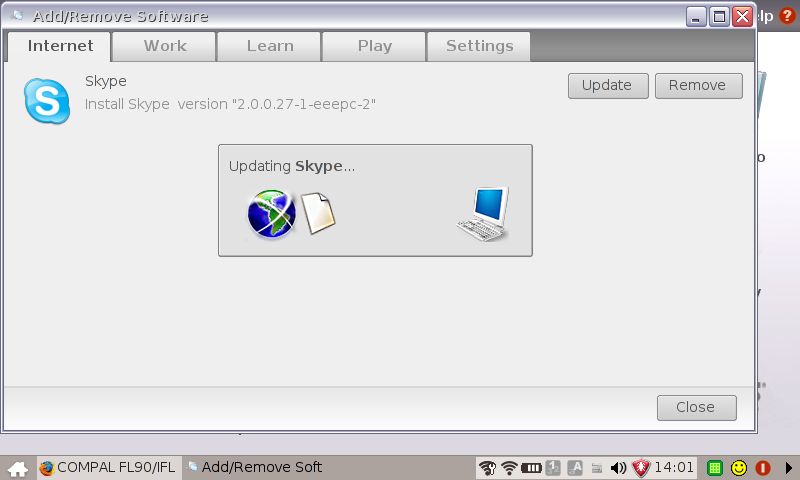Click the caps lock A tray icon
The width and height of the screenshot is (800, 480).
point(575,468)
